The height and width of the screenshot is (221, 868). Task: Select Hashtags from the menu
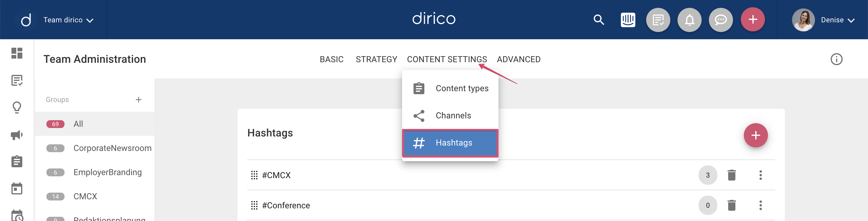[450, 143]
